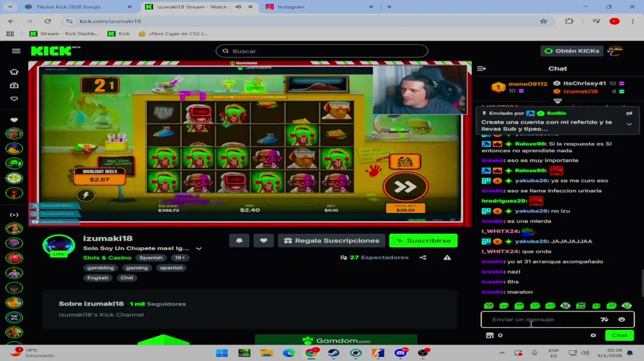This screenshot has height=361, width=644.
Task: Click Regala Suscripciones button
Action: point(331,241)
